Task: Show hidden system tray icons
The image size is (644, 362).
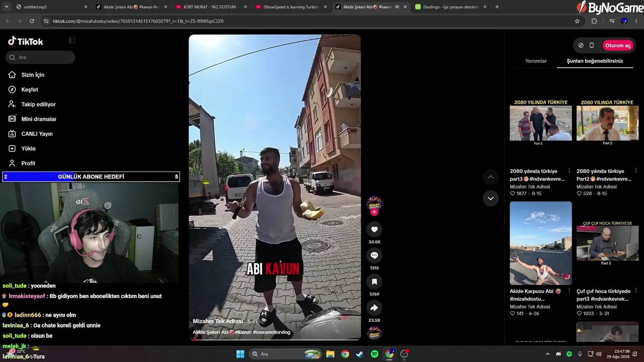Action: pyautogui.click(x=548, y=354)
